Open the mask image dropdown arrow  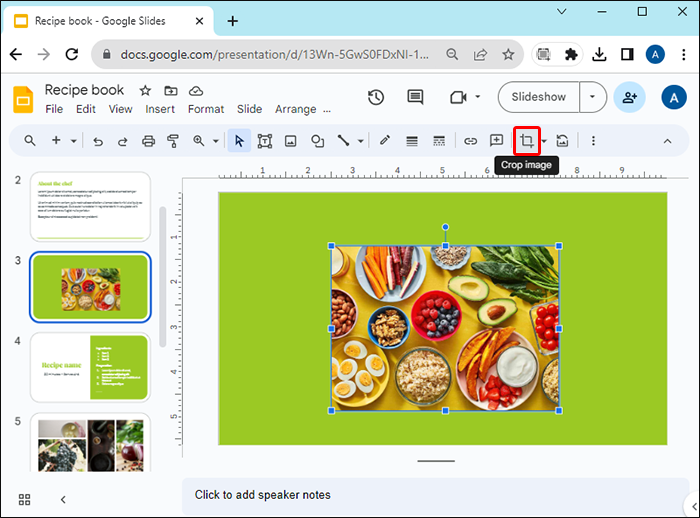544,141
